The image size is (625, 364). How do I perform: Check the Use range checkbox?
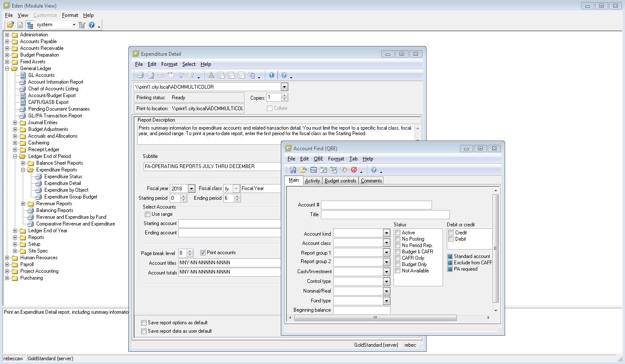point(147,215)
